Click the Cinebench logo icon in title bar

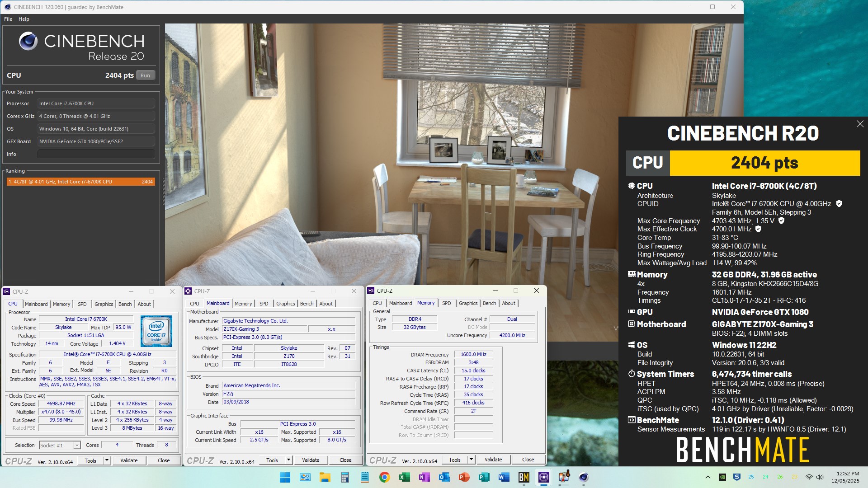[x=7, y=7]
